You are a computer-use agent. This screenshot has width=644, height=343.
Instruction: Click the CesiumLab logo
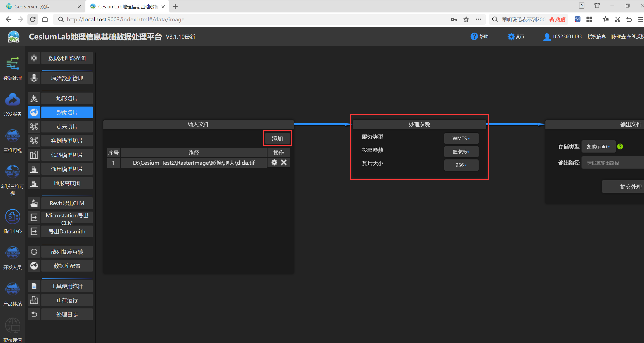point(13,37)
